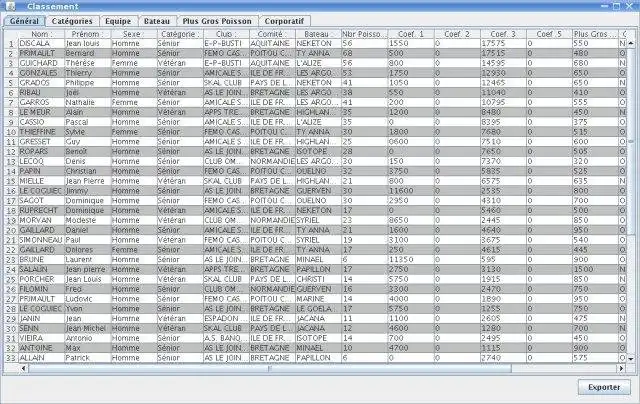This screenshot has height=404, width=640.
Task: Sort by the Nom column header
Action: click(x=41, y=34)
